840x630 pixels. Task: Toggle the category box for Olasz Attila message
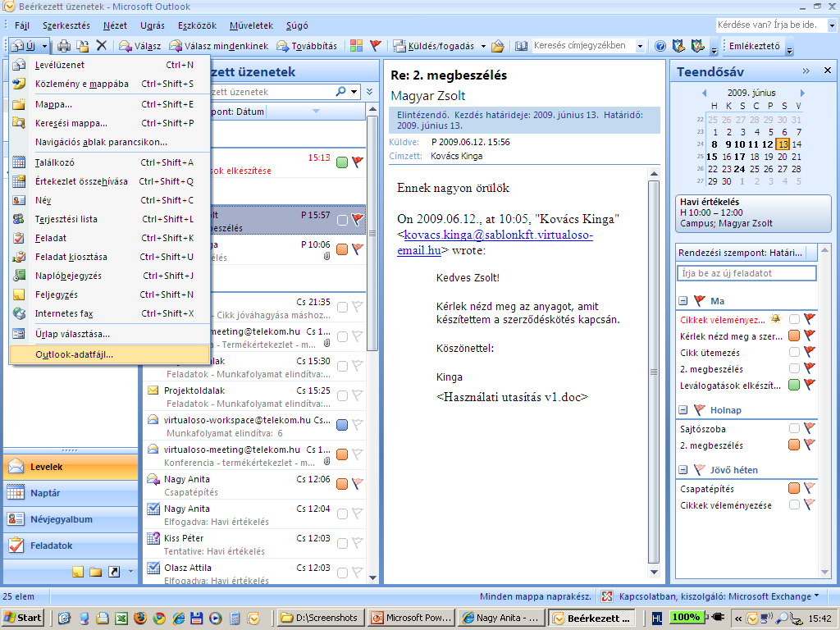point(342,573)
